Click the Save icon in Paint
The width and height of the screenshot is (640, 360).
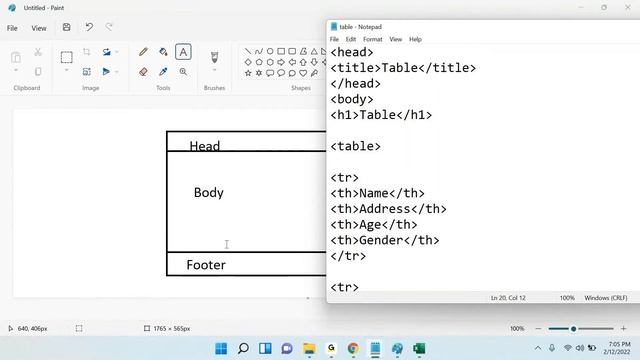click(67, 27)
